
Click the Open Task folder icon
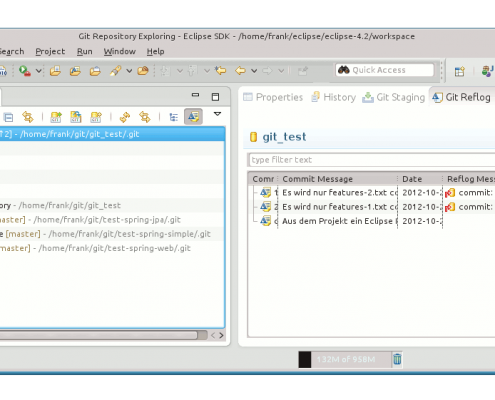pos(95,71)
